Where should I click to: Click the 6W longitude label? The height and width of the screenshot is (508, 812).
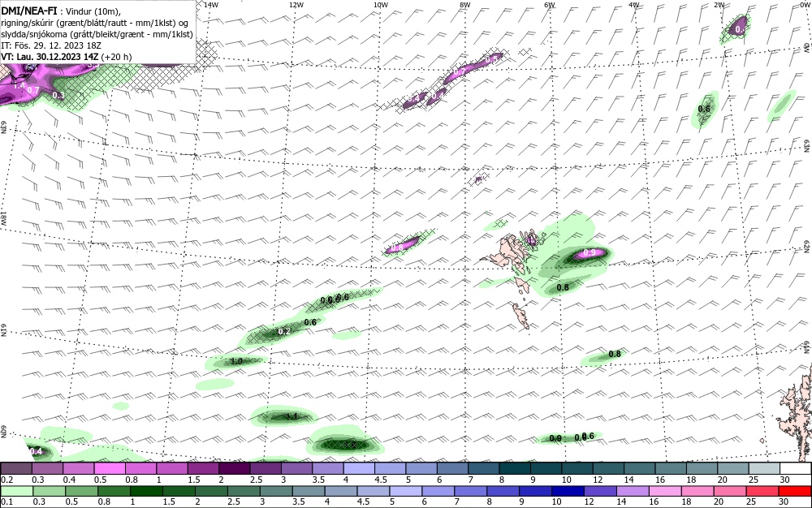tap(550, 5)
